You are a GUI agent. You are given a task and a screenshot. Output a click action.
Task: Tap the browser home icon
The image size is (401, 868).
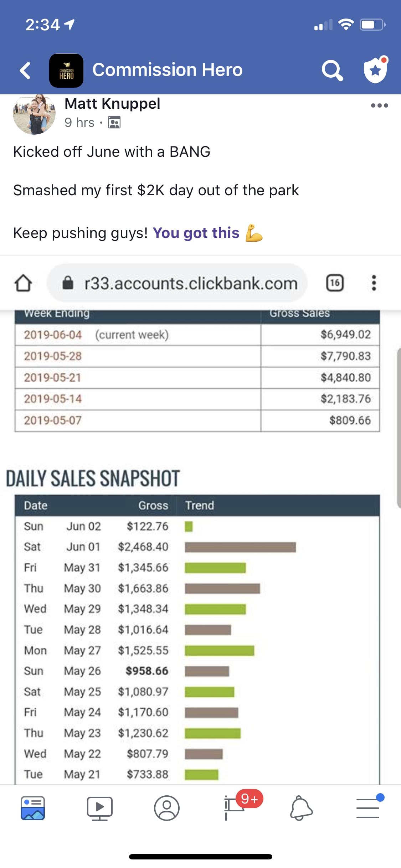point(23,283)
